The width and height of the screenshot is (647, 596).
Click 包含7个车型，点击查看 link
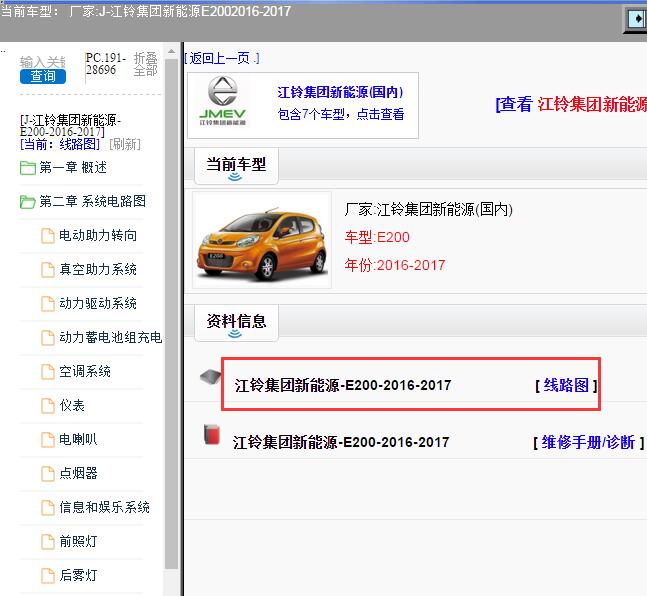pyautogui.click(x=341, y=114)
